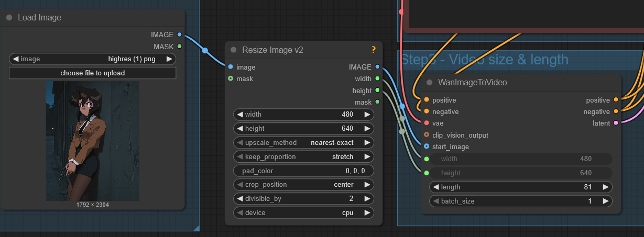The width and height of the screenshot is (644, 237).
Task: Click the clip_vision_output input socket
Action: coord(427,135)
